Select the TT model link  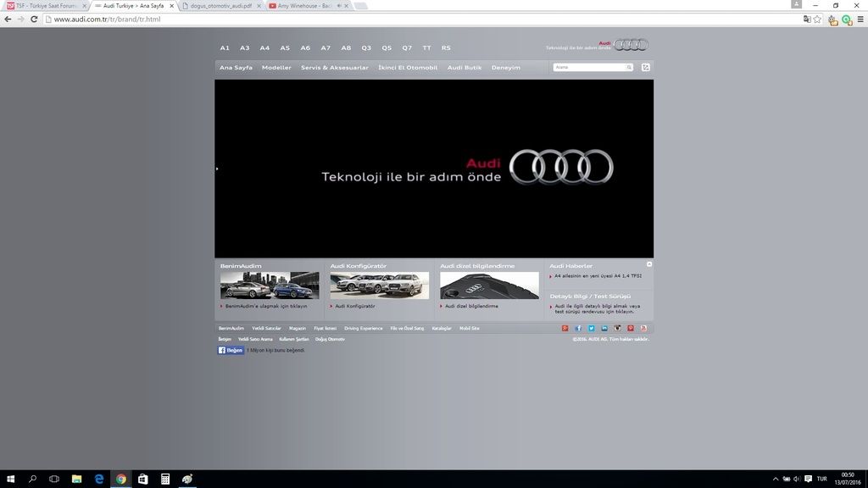pyautogui.click(x=427, y=48)
